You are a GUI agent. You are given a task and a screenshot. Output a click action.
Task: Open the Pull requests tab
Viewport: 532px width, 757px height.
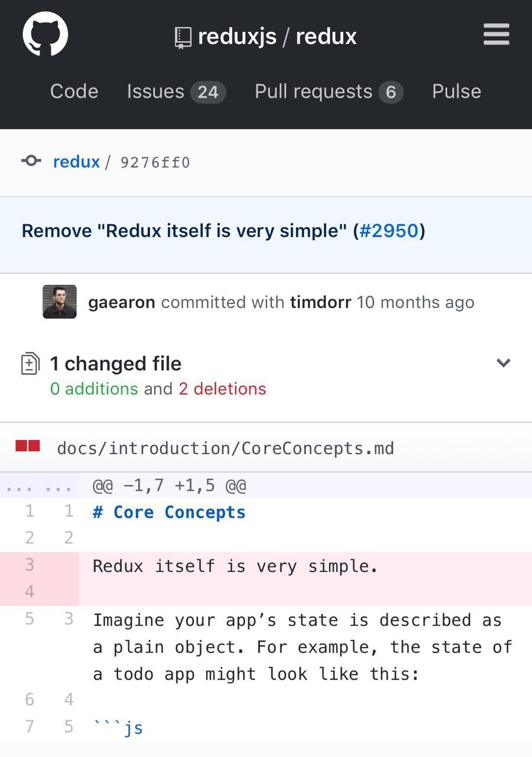[x=329, y=92]
